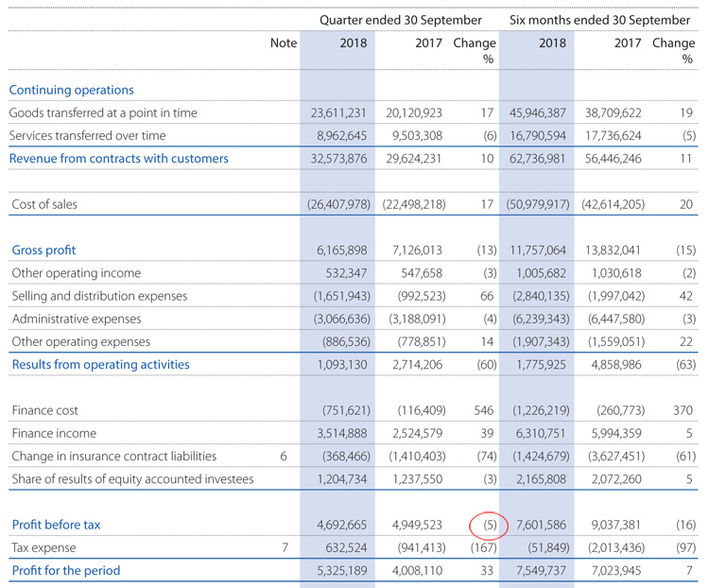The width and height of the screenshot is (709, 588).
Task: Click the 'Continuing operations' heading
Action: (72, 90)
